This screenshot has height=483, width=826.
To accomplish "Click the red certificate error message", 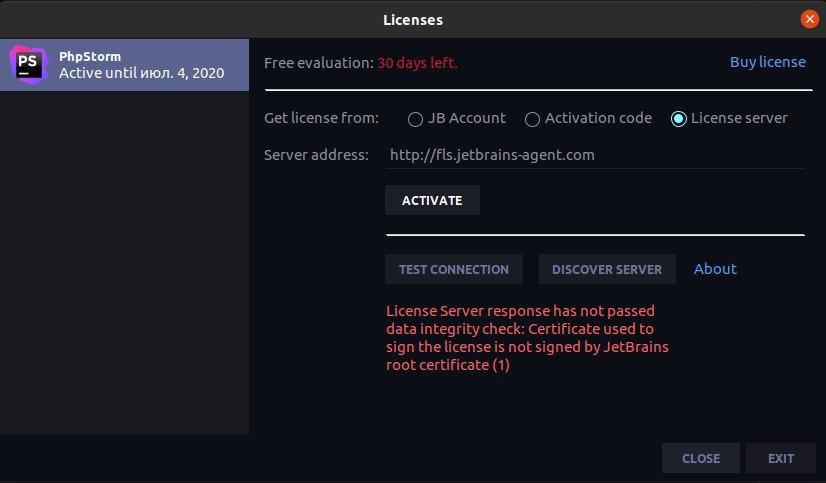I will 527,338.
